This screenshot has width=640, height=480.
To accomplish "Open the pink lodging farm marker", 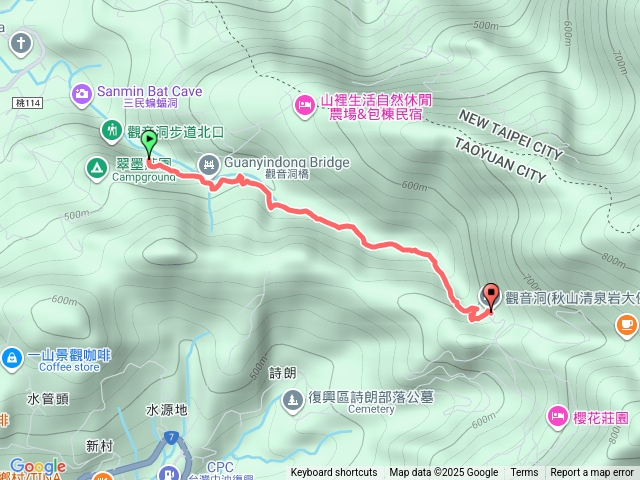I will [x=305, y=106].
